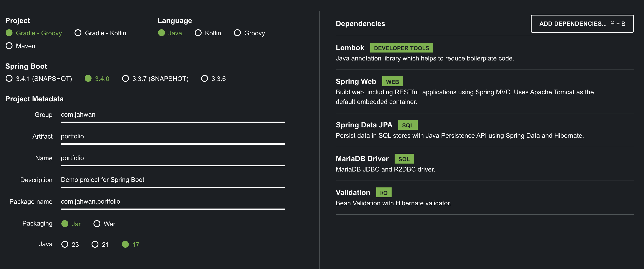
Task: Choose Java language radio button
Action: (x=162, y=33)
